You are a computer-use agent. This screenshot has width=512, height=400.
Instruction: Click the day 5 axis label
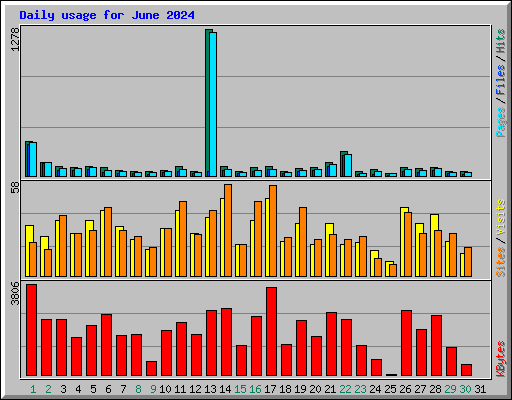93,389
